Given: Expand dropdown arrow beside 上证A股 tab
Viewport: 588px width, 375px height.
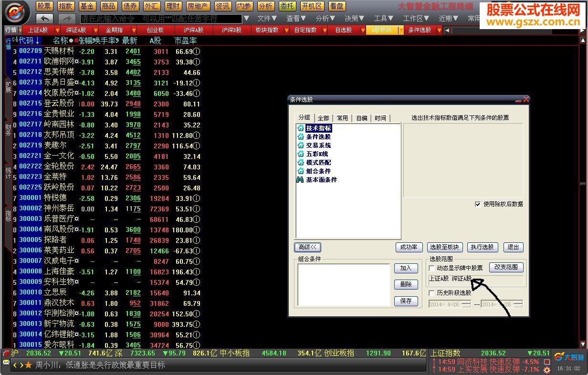Looking at the screenshot, I should tap(58, 30).
